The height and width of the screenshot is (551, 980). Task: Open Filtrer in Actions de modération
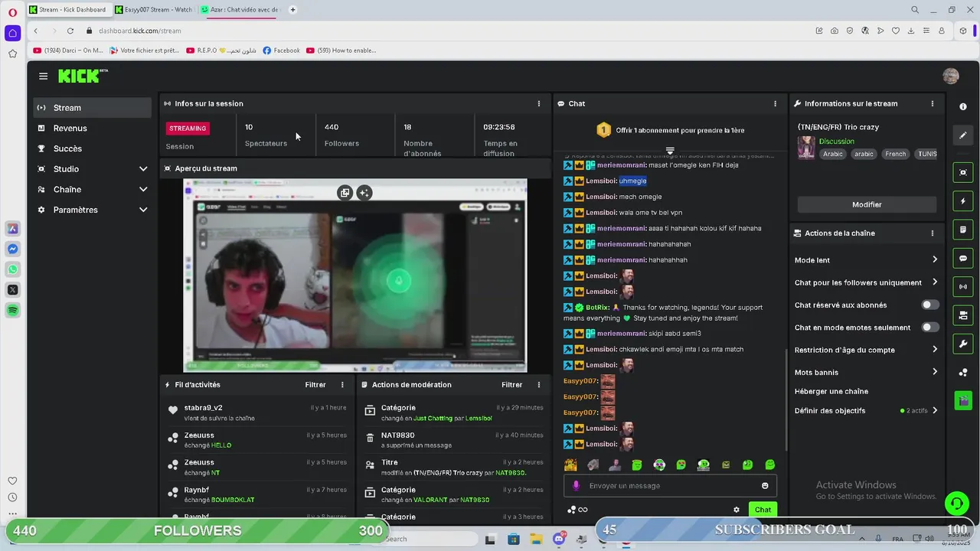(511, 385)
